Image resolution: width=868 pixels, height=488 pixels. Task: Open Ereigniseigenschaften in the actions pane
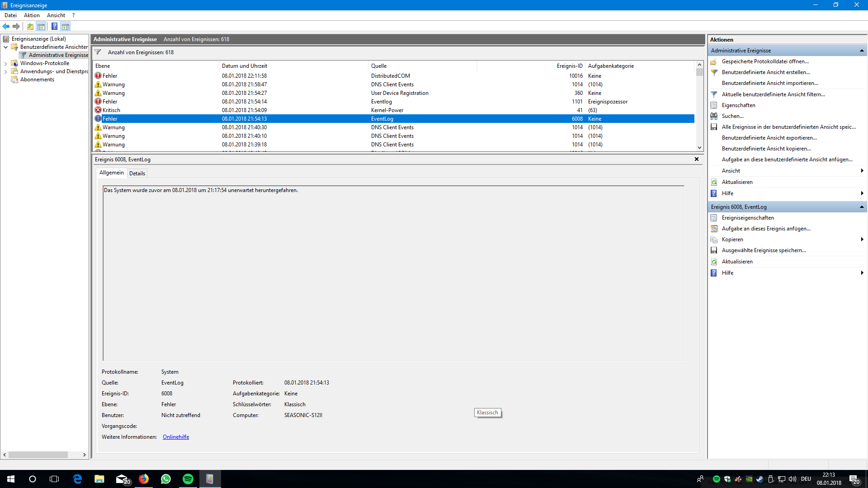[x=748, y=218]
